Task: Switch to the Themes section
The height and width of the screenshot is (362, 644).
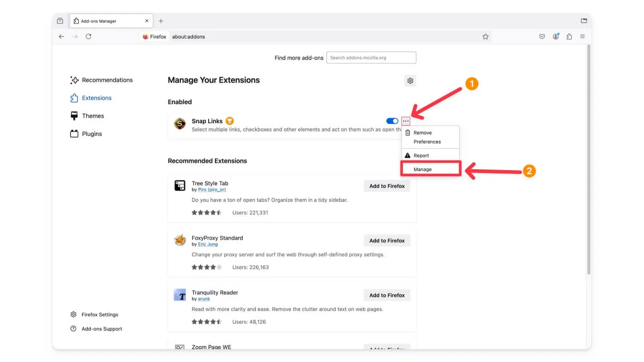Action: [93, 116]
